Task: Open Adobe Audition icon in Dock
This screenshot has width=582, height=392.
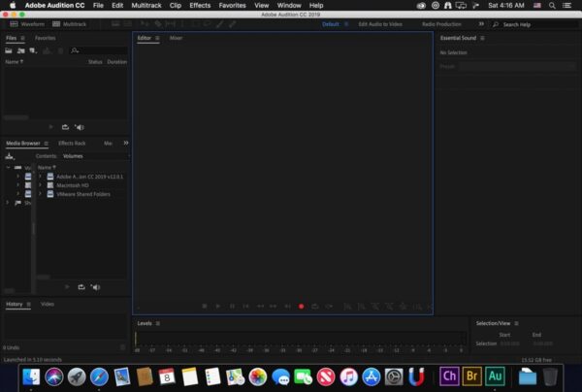Action: pyautogui.click(x=495, y=376)
